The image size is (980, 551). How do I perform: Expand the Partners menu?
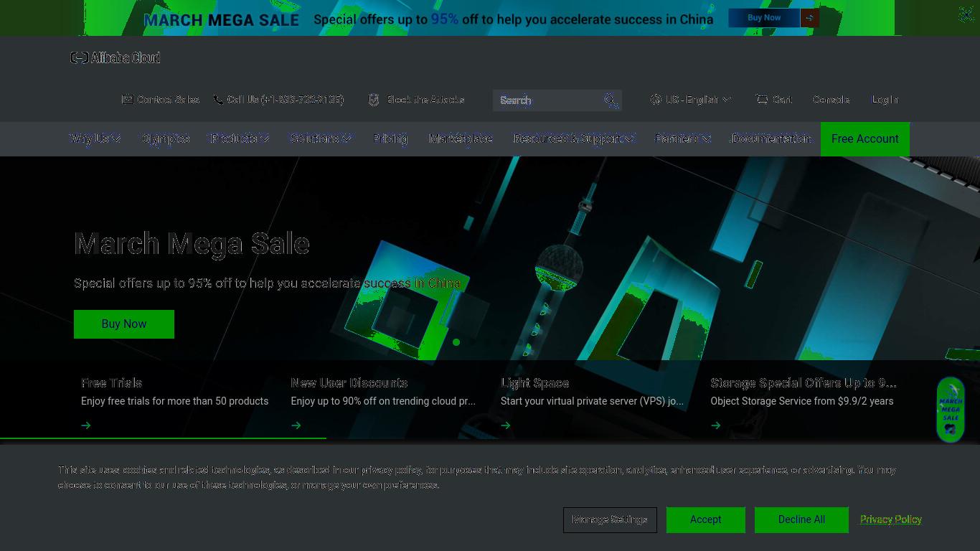(683, 138)
